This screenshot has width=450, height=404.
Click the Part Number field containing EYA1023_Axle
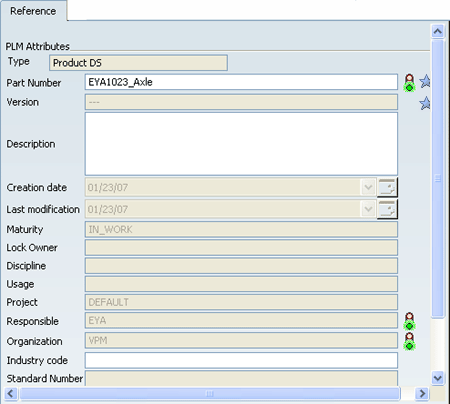coord(241,82)
